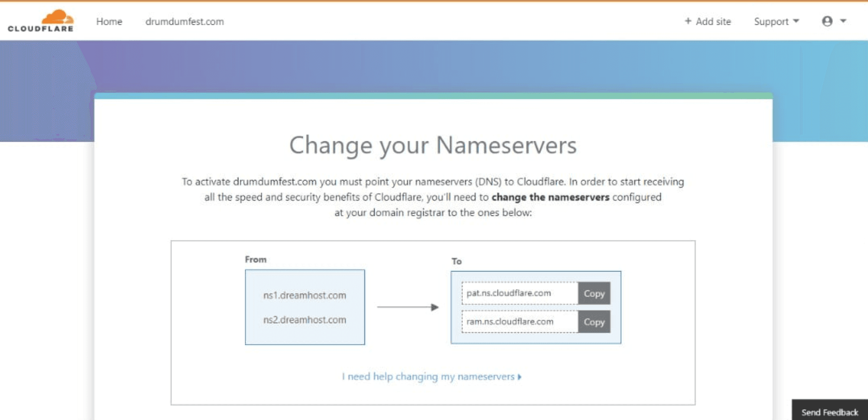The width and height of the screenshot is (868, 420).
Task: Open the user account avatar icon
Action: pyautogui.click(x=827, y=21)
